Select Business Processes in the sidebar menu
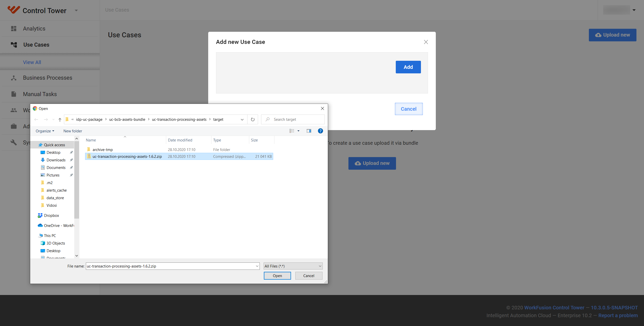The image size is (644, 326). tap(48, 78)
